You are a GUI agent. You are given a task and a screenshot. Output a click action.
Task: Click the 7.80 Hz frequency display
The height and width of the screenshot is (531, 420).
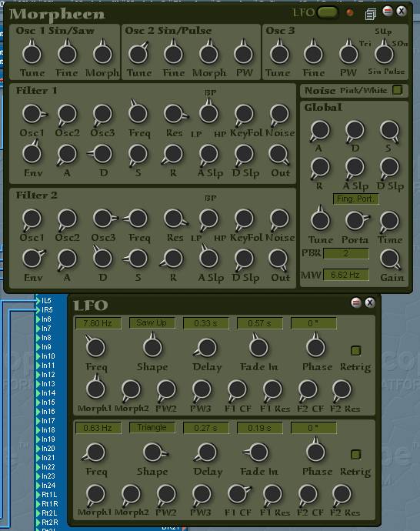pos(98,323)
